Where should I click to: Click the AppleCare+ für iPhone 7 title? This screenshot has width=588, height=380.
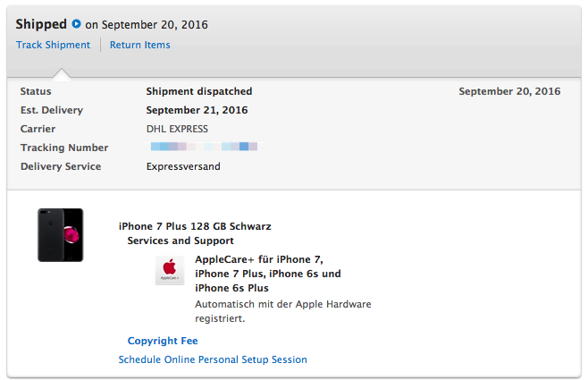(x=268, y=274)
